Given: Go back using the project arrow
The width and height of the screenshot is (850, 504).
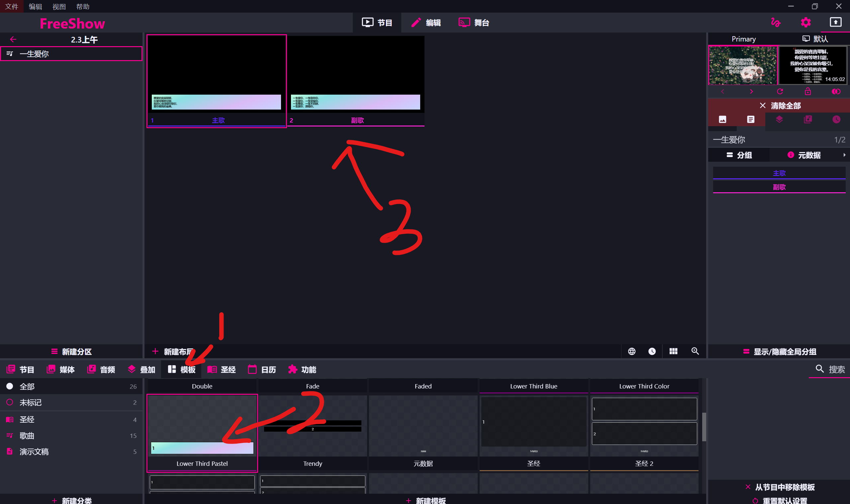Looking at the screenshot, I should pyautogui.click(x=13, y=40).
